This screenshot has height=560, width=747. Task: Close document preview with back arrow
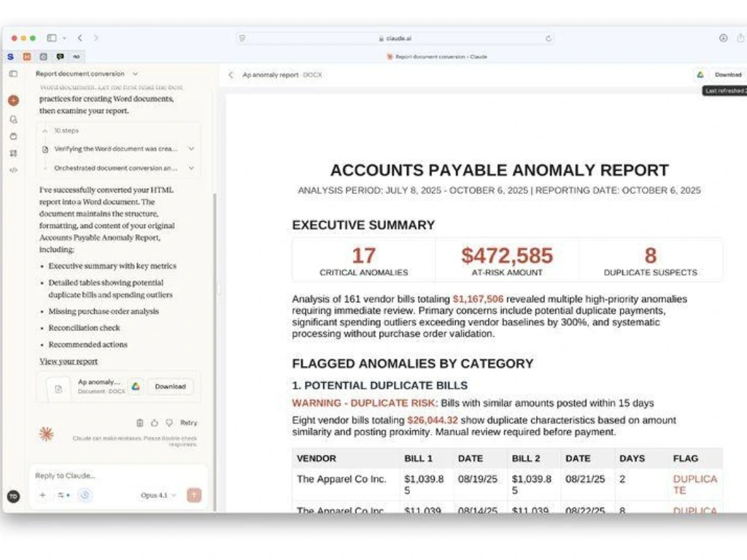point(231,75)
